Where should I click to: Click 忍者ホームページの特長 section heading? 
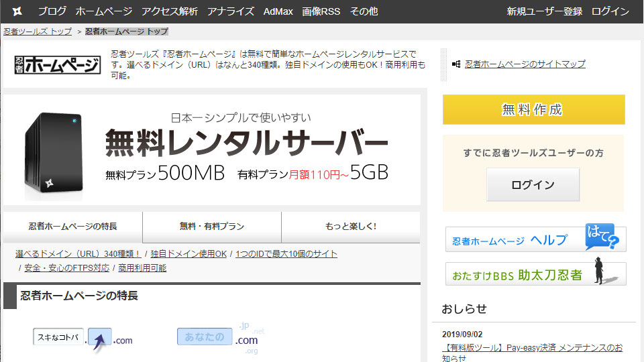point(79,296)
